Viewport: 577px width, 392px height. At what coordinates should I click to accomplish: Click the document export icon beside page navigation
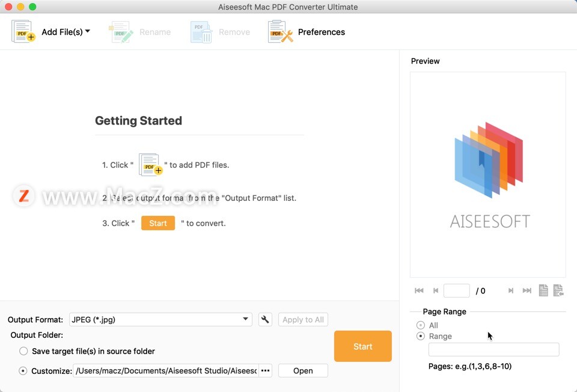(x=558, y=290)
